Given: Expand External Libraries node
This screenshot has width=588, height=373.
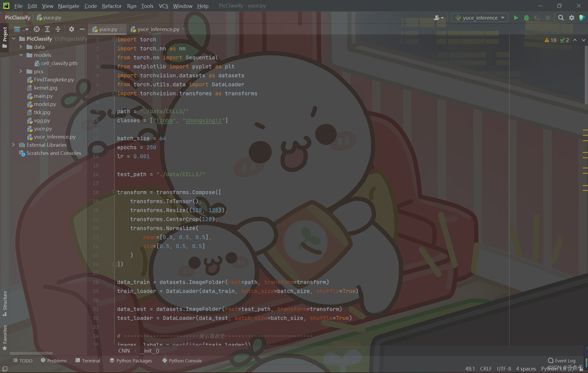Looking at the screenshot, I should point(13,145).
